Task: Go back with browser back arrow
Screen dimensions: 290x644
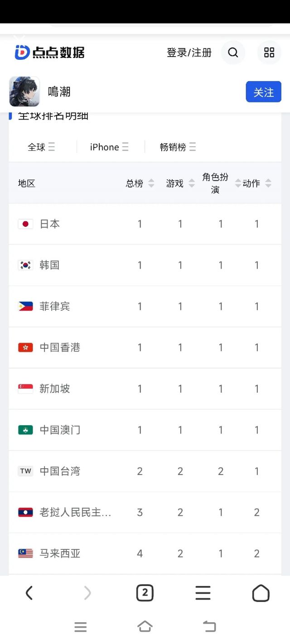Action: [x=29, y=593]
